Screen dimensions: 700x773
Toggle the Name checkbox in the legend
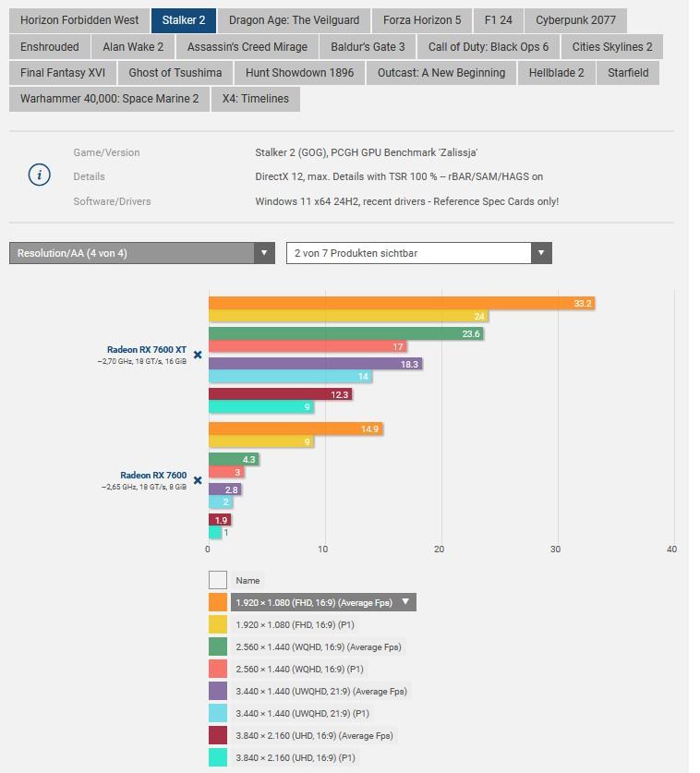(x=218, y=580)
